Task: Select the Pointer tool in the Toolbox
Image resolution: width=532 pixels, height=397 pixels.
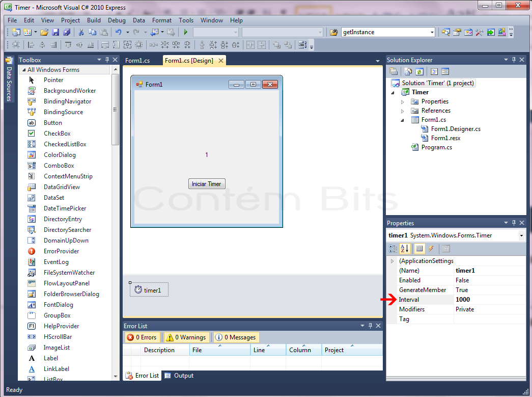Action: (x=53, y=80)
